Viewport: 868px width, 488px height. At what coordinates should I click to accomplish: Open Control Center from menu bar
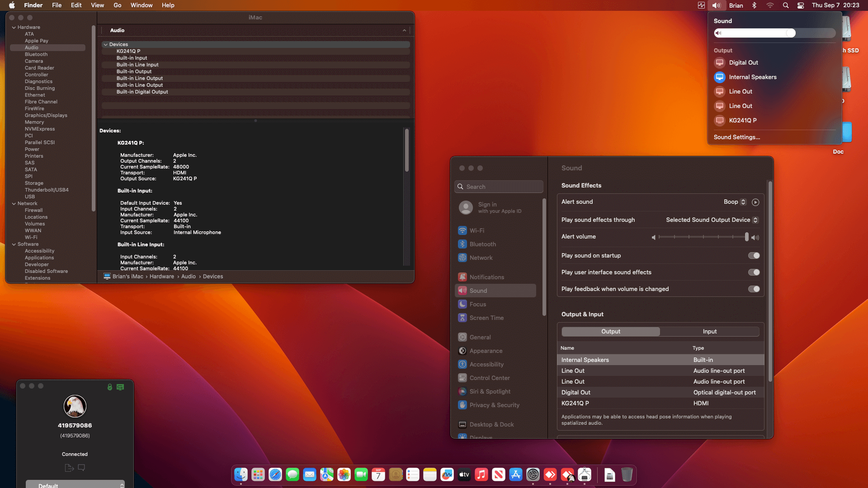click(x=801, y=5)
